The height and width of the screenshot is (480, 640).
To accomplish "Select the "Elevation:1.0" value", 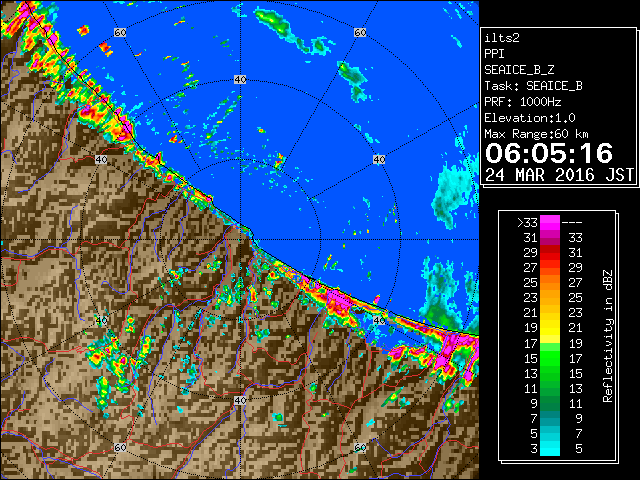I will 530,118.
